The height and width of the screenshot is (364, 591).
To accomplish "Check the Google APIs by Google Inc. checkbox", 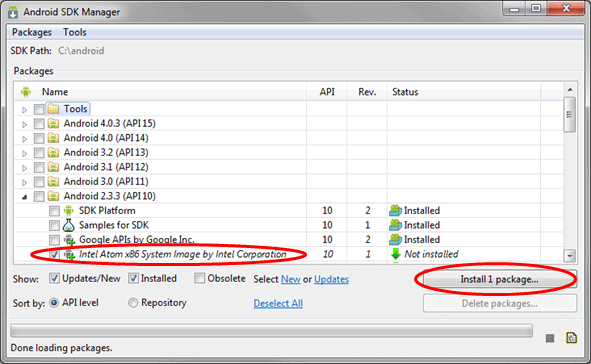I will pos(54,240).
